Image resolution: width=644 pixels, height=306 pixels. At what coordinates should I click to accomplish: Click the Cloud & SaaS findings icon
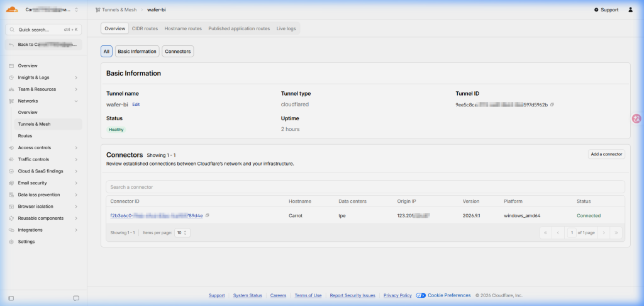pyautogui.click(x=11, y=171)
